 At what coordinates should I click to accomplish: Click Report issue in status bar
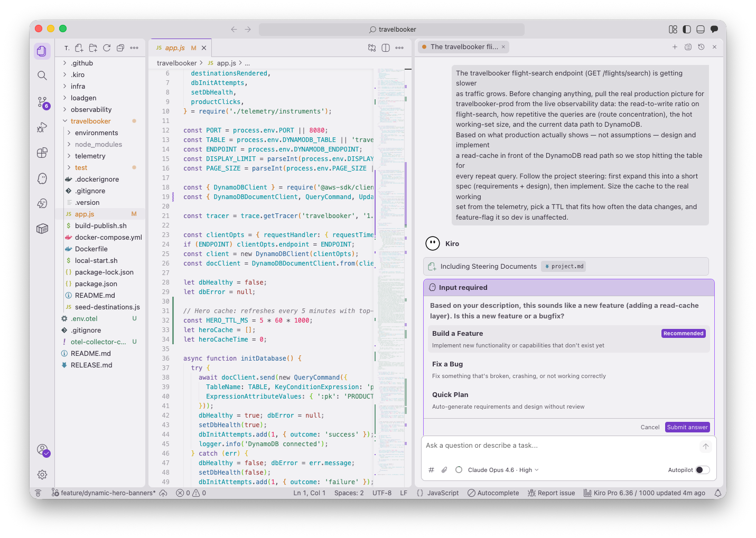click(x=552, y=493)
